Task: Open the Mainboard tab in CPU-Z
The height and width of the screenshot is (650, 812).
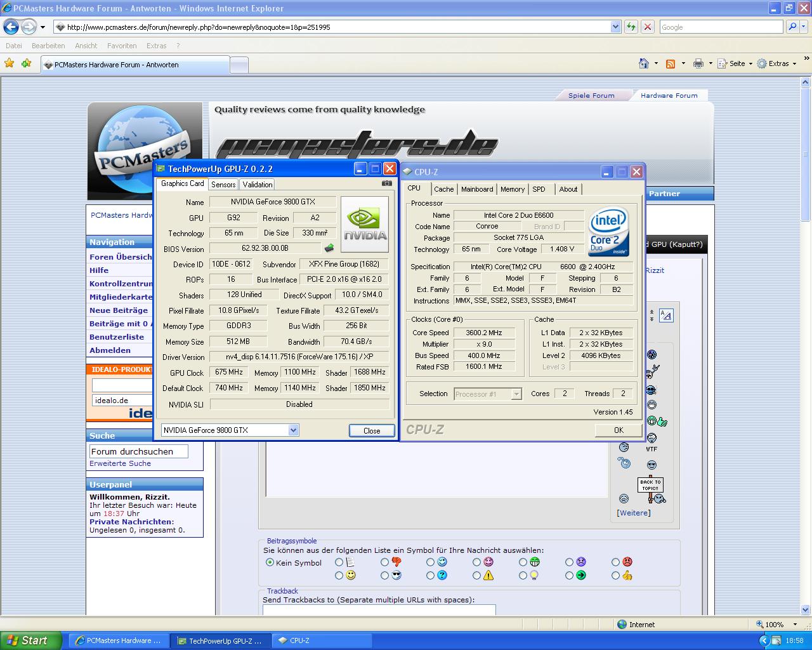Action: coord(476,189)
